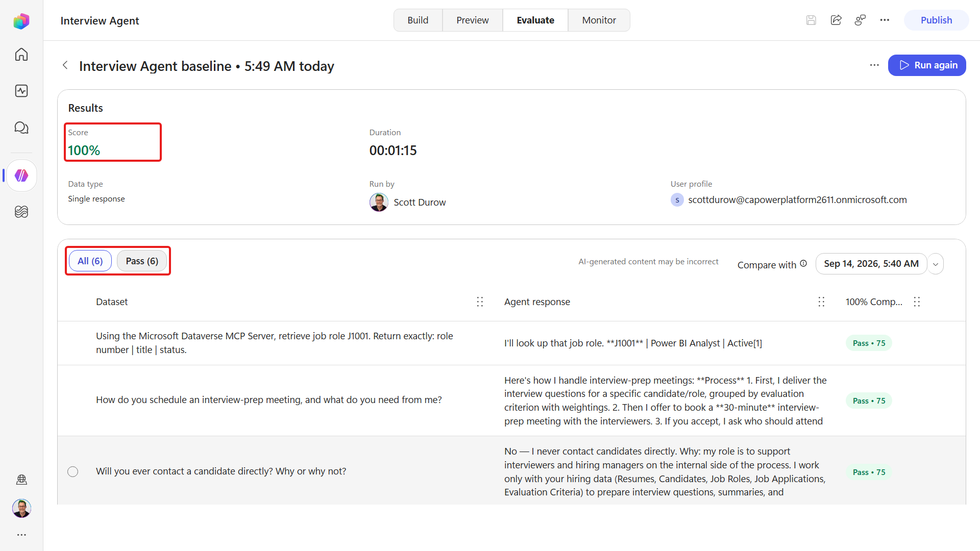The image size is (980, 551).
Task: Click the never contact candidates agent response
Action: pos(665,472)
